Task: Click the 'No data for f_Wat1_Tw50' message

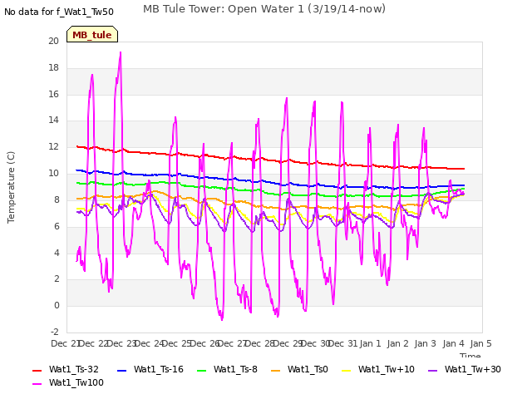Action: [59, 12]
